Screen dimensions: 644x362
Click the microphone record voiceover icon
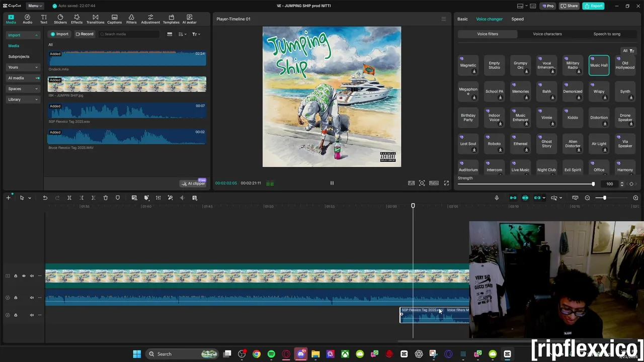pyautogui.click(x=497, y=198)
